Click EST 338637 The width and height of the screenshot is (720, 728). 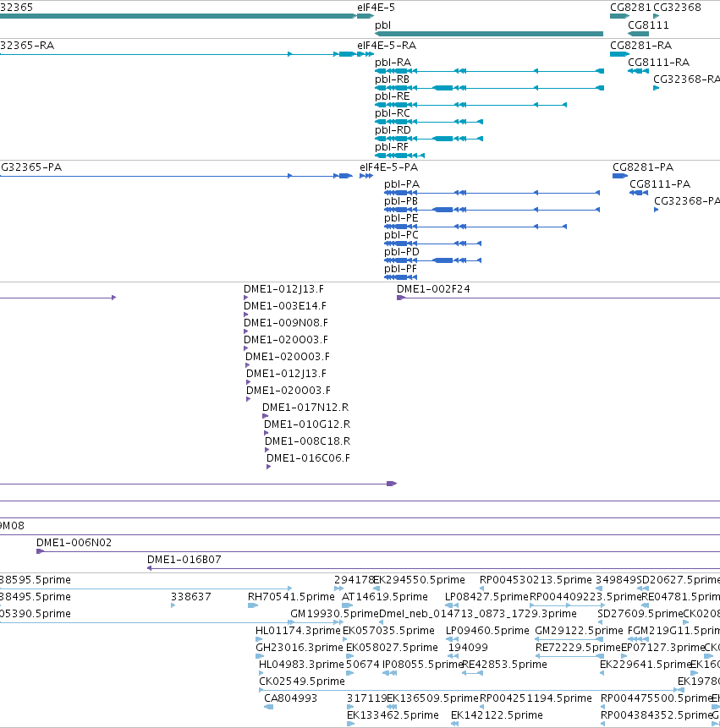coord(191,597)
